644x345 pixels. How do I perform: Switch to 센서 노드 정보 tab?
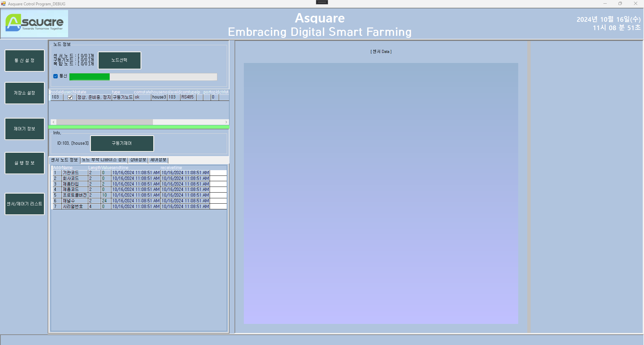(64, 160)
